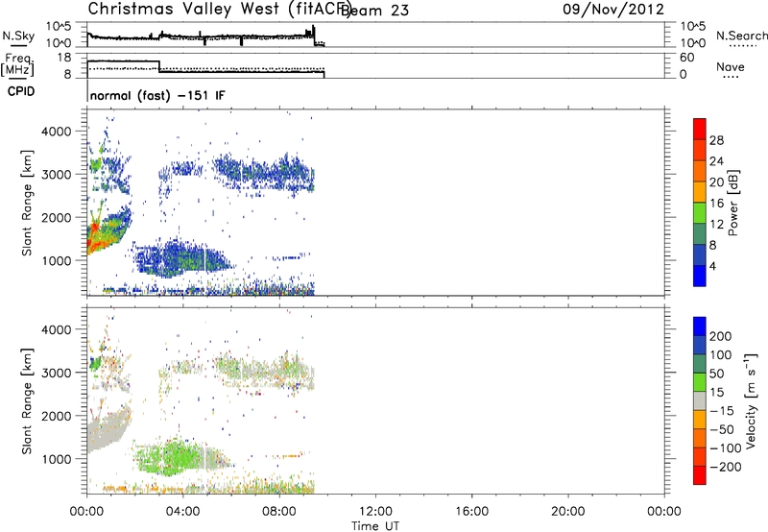Pick the bright blue top segment of Velocity colorbar

tap(700, 326)
